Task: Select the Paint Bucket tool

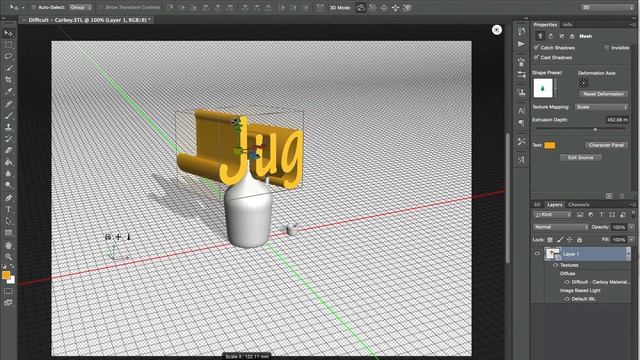Action: point(9,162)
